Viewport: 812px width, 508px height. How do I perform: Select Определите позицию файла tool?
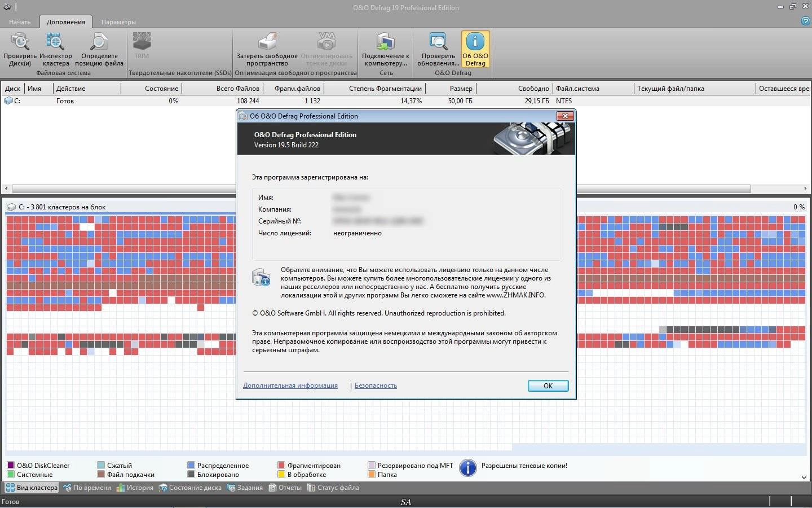point(99,50)
